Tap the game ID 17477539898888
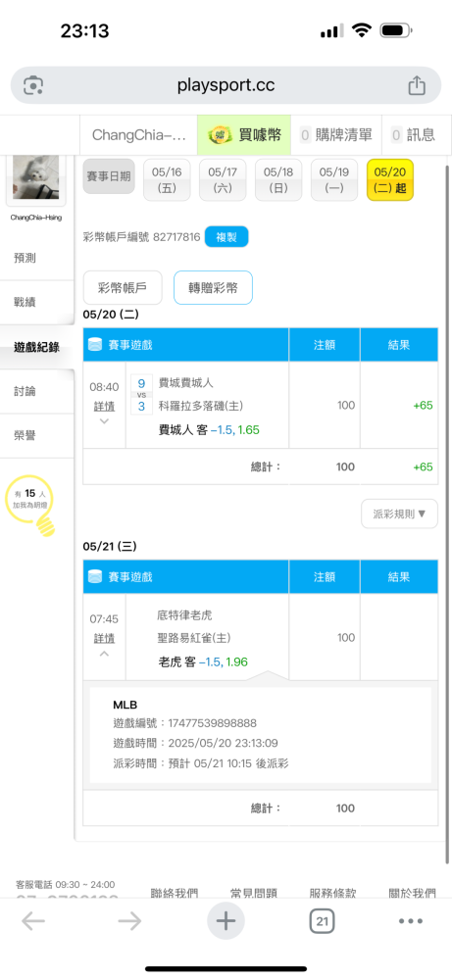 (213, 723)
